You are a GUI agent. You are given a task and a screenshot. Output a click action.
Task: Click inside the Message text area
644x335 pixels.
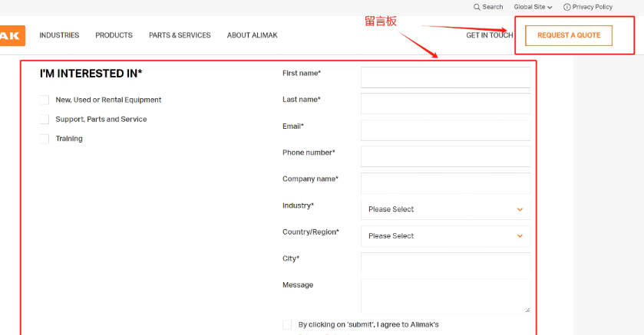[445, 296]
